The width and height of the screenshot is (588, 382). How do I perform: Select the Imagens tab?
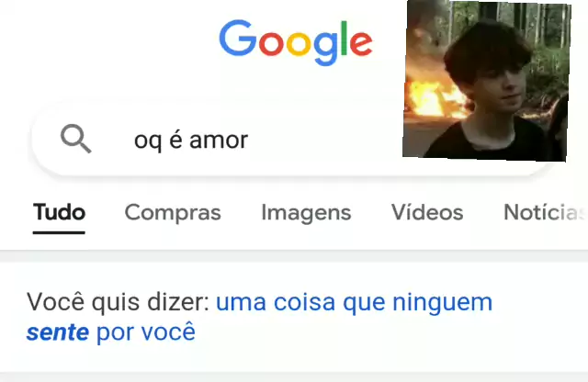point(306,213)
